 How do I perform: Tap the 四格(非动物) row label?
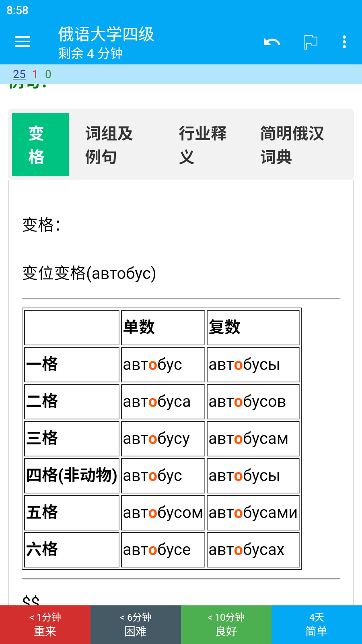click(72, 476)
